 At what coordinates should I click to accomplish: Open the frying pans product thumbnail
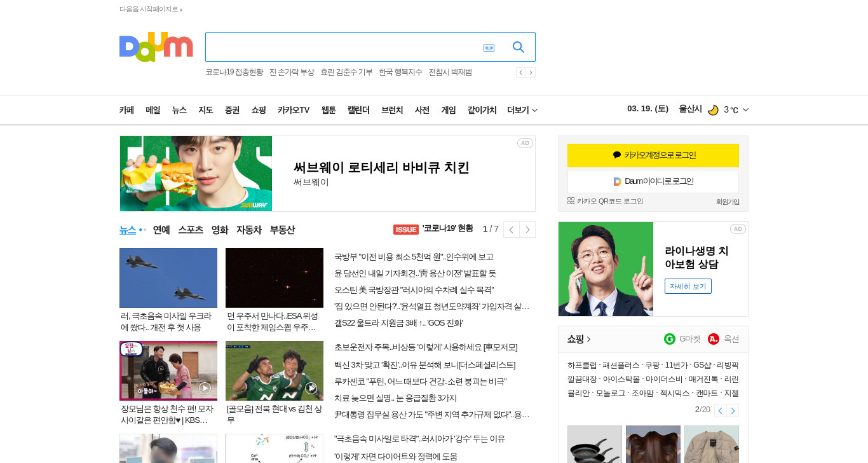click(x=595, y=444)
